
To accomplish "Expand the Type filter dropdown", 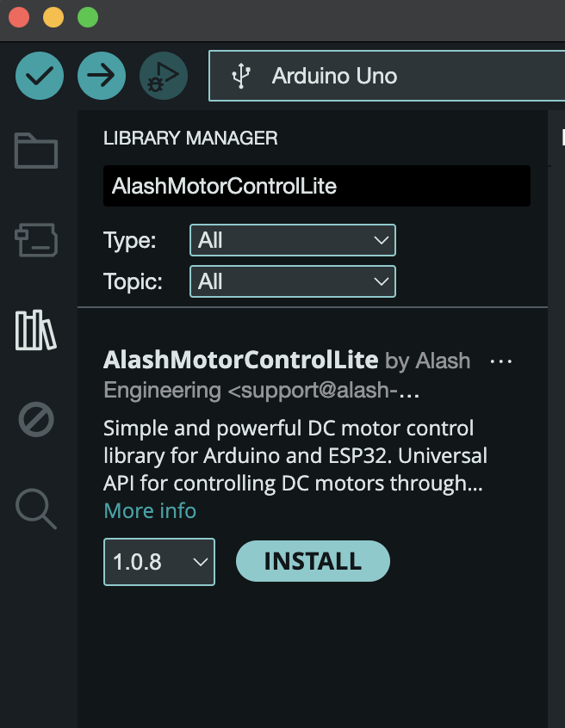I will pos(292,241).
